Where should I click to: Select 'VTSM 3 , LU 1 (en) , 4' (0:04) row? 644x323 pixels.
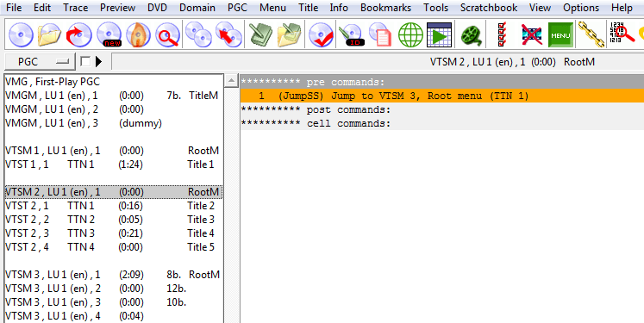114,316
